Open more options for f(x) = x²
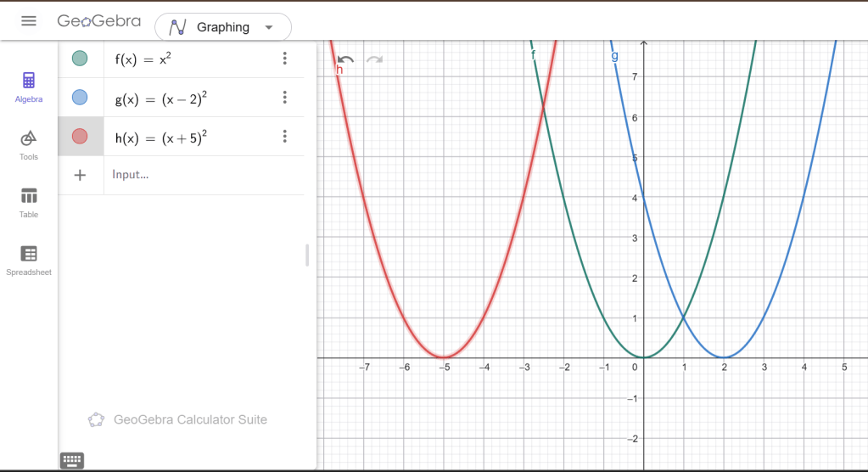 tap(284, 59)
